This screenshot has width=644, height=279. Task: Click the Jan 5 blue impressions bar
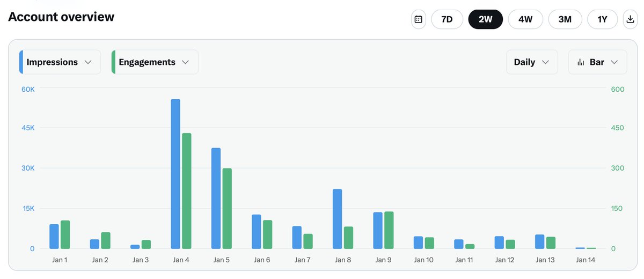(216, 198)
